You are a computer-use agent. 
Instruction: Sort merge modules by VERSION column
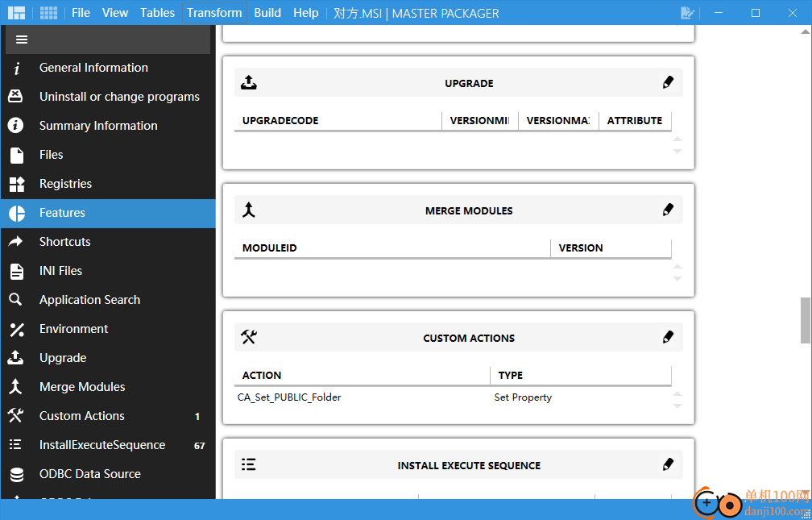point(611,248)
